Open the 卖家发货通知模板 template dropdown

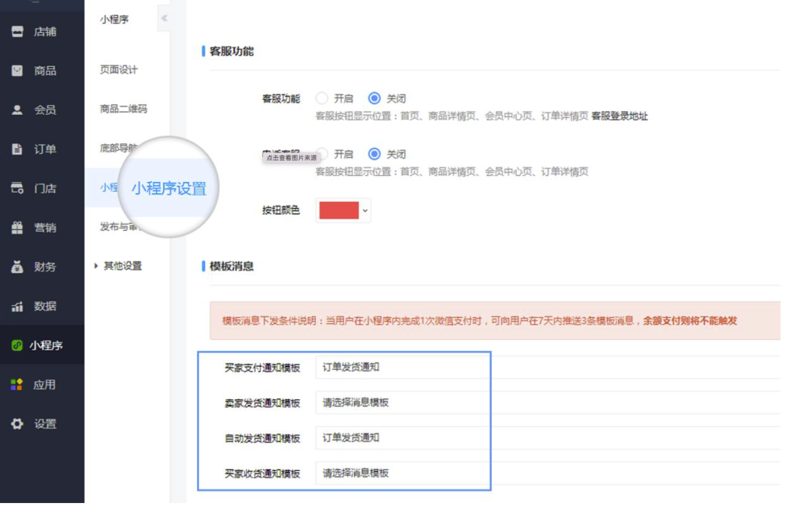pos(403,402)
